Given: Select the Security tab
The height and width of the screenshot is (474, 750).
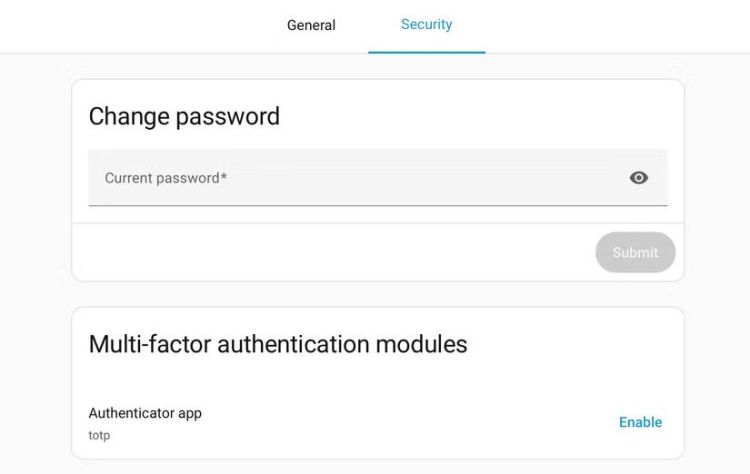Looking at the screenshot, I should [x=427, y=25].
